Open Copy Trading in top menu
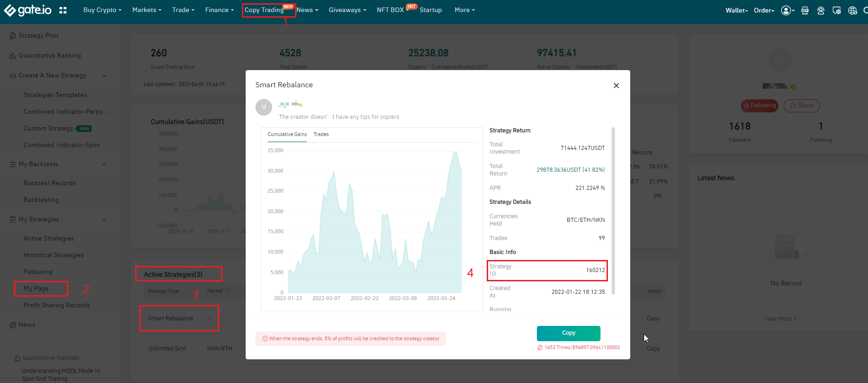 click(264, 10)
